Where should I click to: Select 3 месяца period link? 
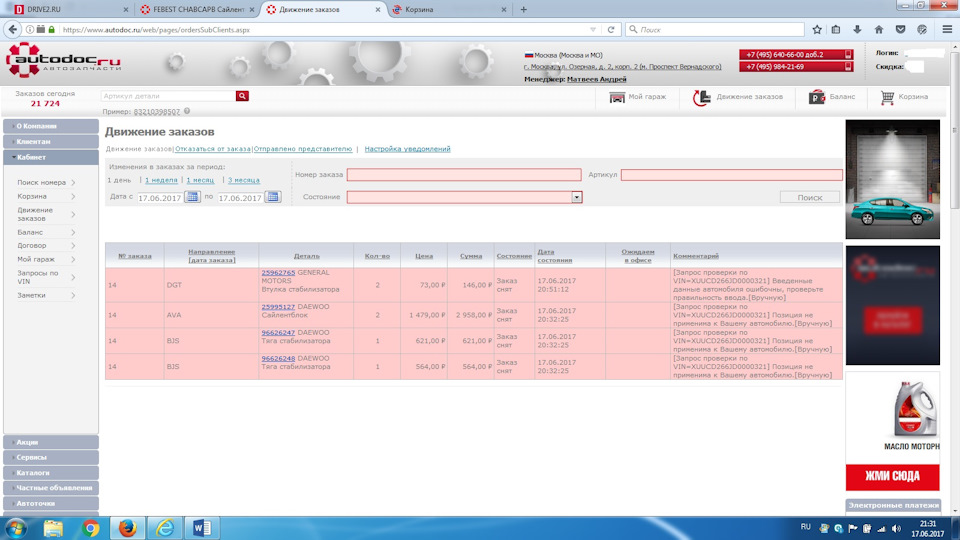coord(244,180)
